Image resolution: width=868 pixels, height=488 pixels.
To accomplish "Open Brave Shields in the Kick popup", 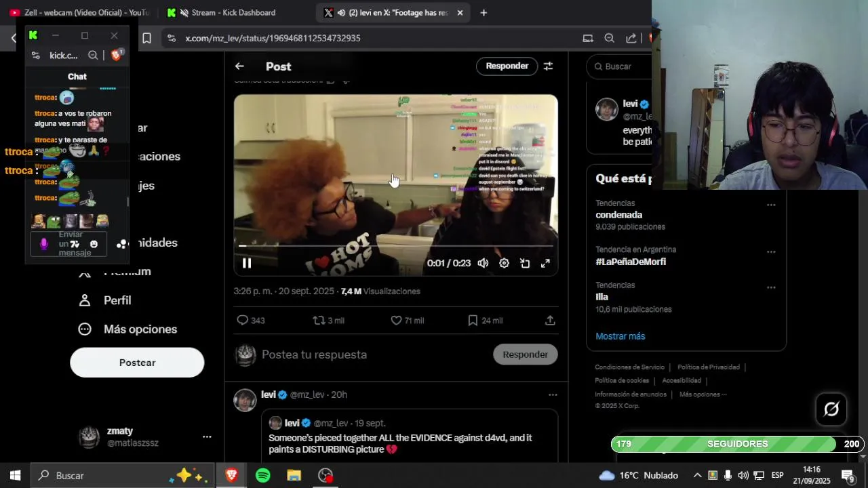I will click(x=116, y=56).
